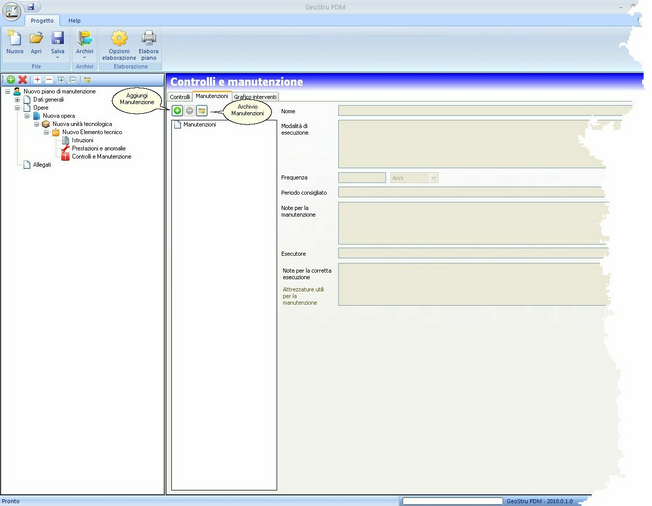Click the red minus icon in tree toolbar
652x506 pixels.
pos(49,79)
